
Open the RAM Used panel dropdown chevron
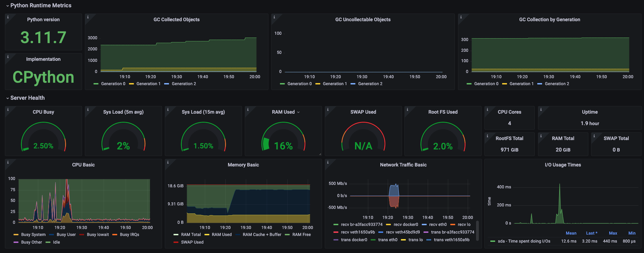pos(298,112)
